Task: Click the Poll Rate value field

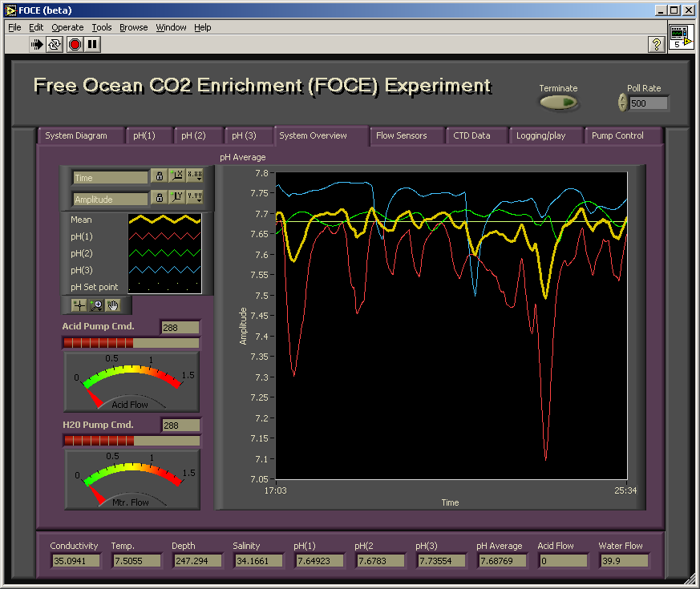Action: 649,103
